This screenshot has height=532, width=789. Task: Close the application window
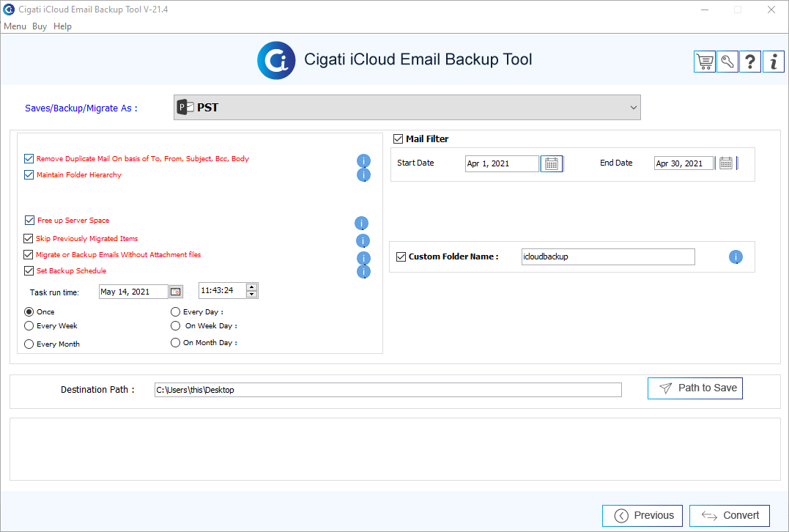tap(771, 10)
